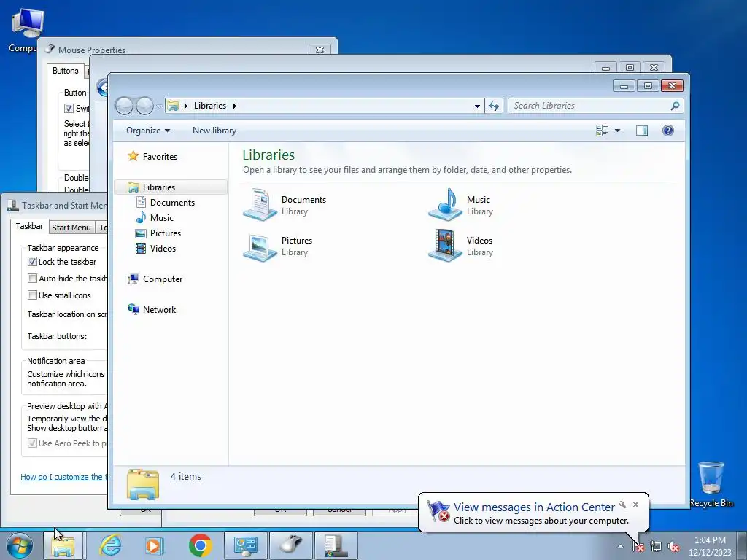Close the Mouse Properties dialog

click(320, 50)
